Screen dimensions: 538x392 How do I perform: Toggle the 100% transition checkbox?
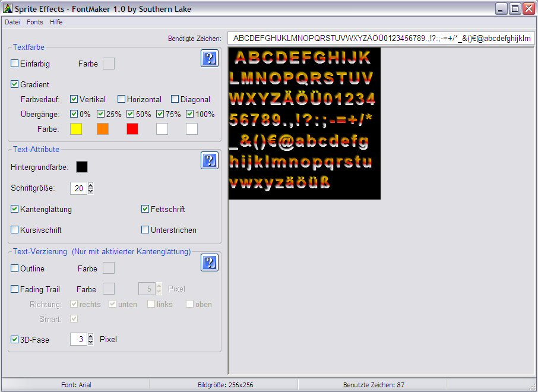(x=190, y=114)
